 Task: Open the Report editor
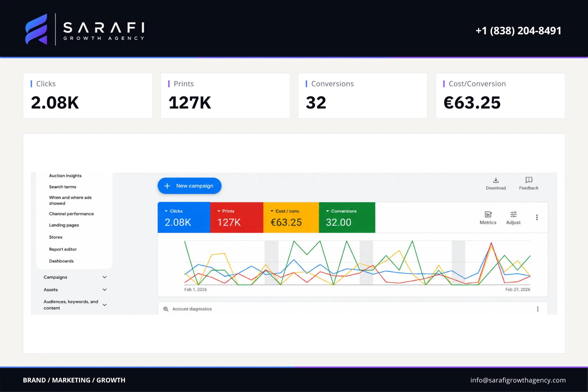(x=63, y=249)
